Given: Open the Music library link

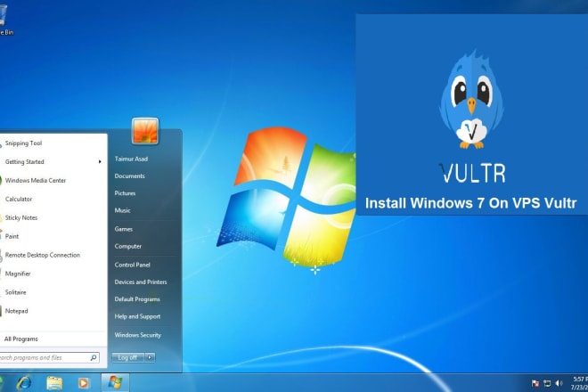Looking at the screenshot, I should point(123,210).
